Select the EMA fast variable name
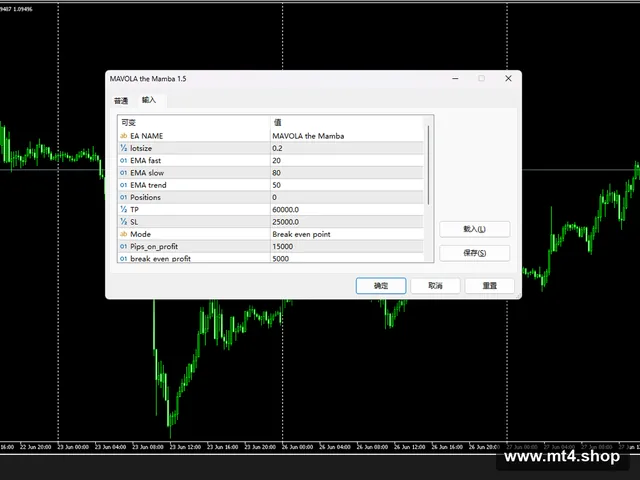The width and height of the screenshot is (640, 480). [x=145, y=160]
